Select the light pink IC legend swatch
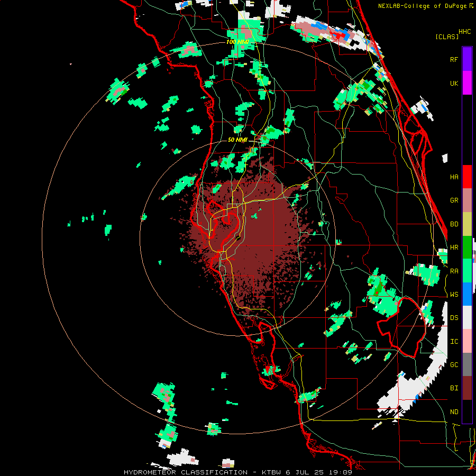Viewport: 476px width, 476px height. pos(467,341)
